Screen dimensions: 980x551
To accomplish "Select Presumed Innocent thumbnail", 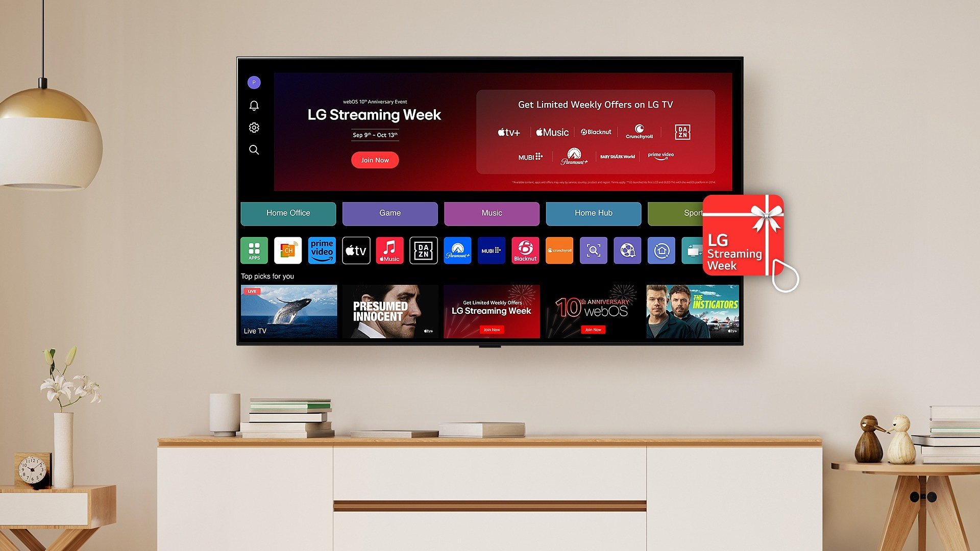I will coord(390,311).
